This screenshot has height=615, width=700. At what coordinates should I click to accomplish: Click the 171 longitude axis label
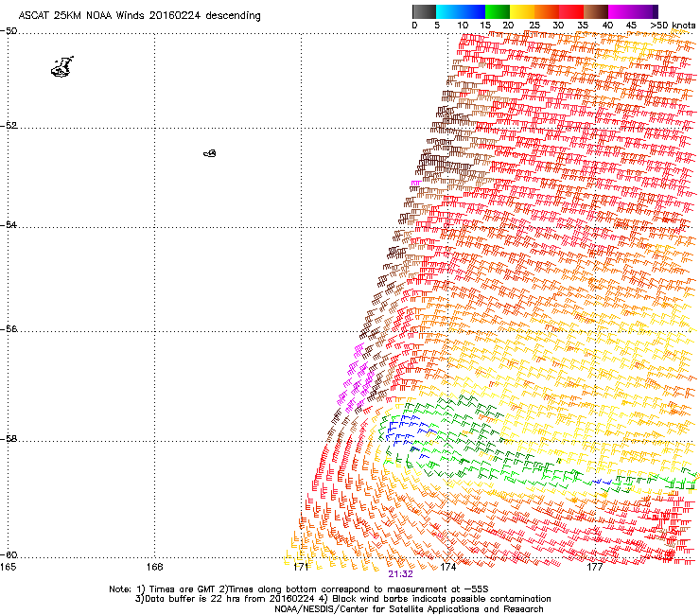point(302,567)
